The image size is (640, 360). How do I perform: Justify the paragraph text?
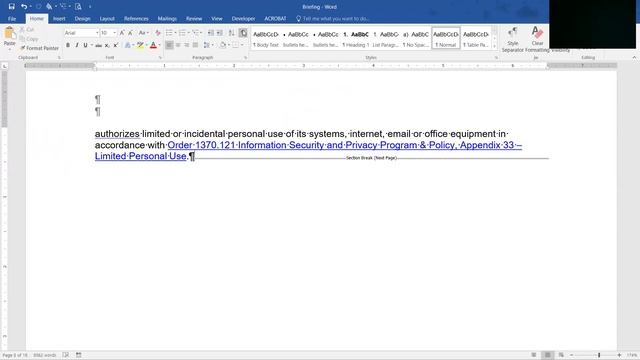196,45
